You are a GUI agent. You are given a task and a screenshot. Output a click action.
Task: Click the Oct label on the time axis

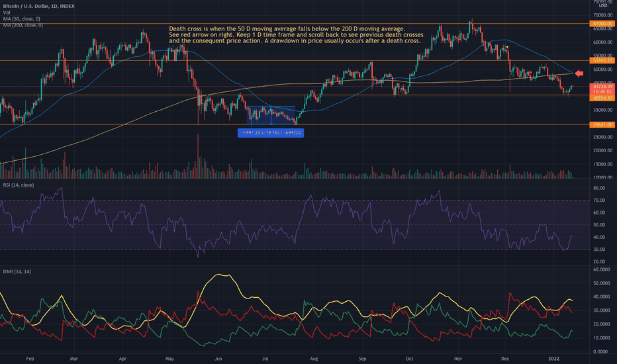pyautogui.click(x=409, y=359)
